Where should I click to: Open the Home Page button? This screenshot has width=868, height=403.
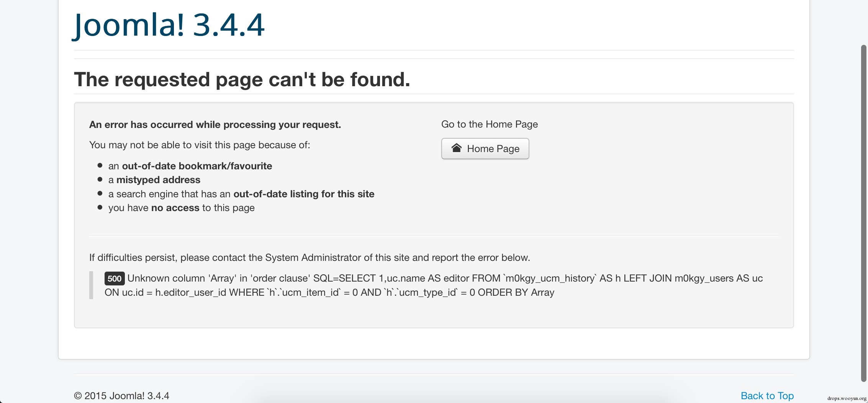pos(485,149)
